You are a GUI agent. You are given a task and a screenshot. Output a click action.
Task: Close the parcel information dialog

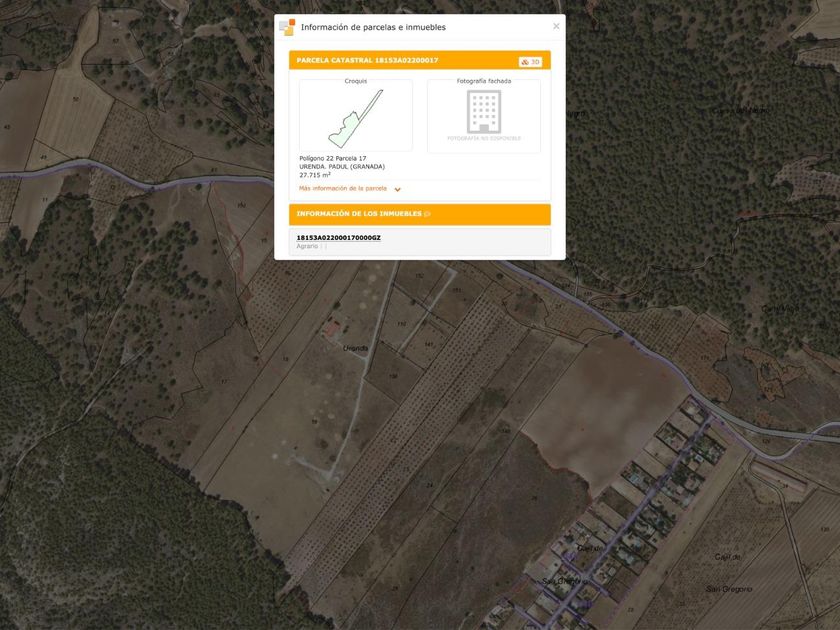[x=556, y=26]
